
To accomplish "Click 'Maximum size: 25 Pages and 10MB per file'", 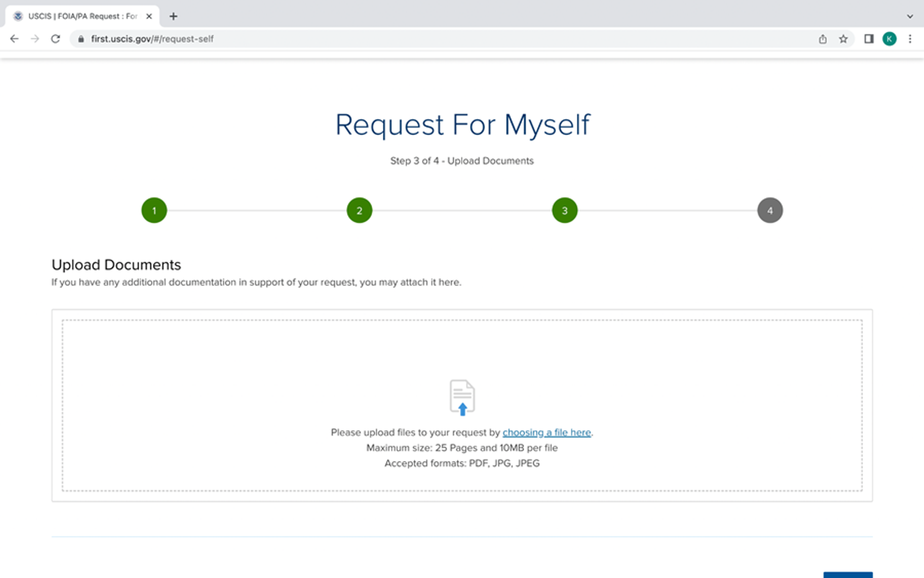I will [x=462, y=448].
